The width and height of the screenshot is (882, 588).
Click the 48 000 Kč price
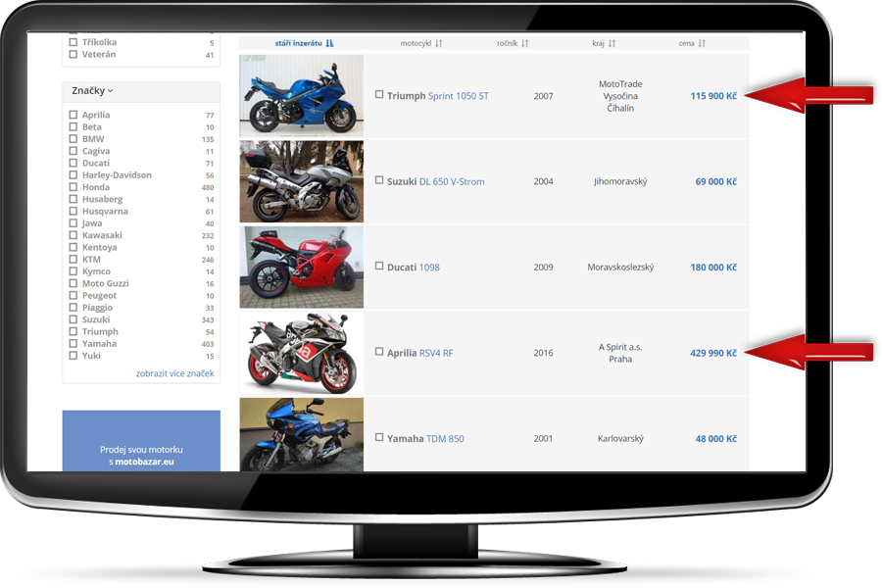click(716, 439)
